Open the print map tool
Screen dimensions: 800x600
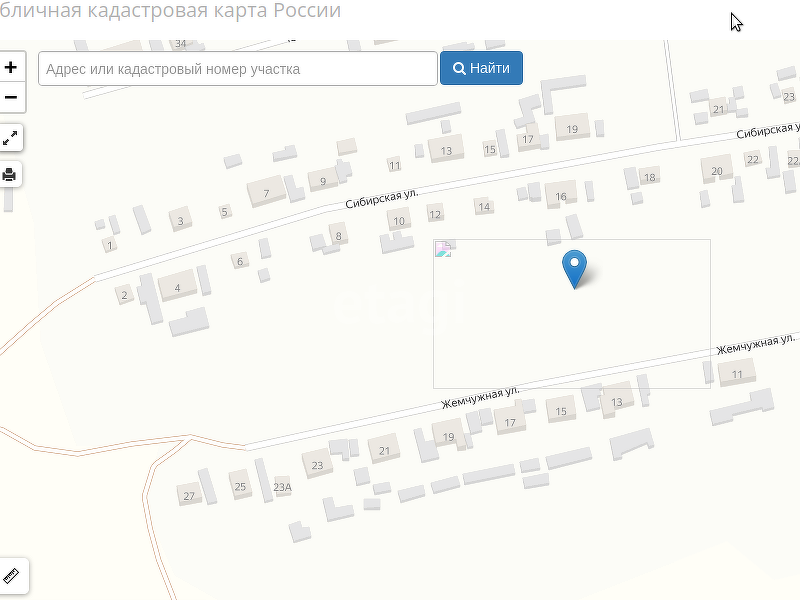pos(10,174)
